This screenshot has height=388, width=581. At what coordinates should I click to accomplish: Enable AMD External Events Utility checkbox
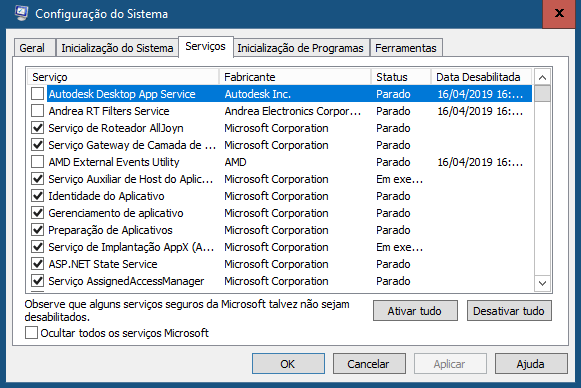tap(37, 162)
